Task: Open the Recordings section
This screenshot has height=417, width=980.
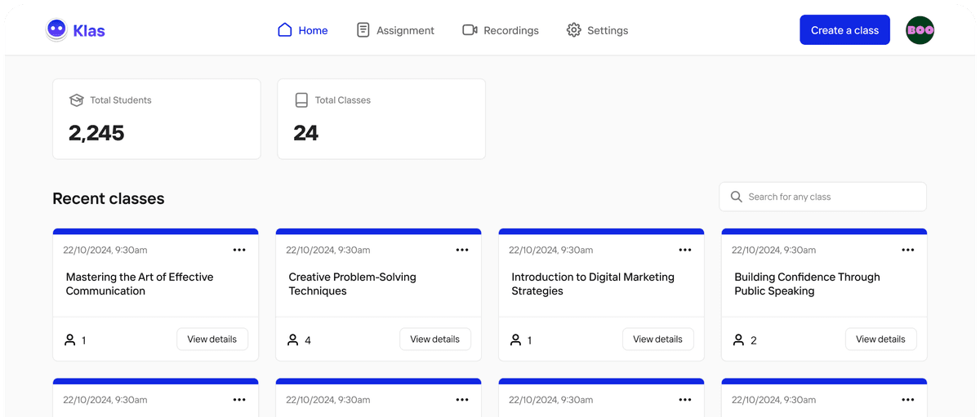Action: click(x=501, y=30)
